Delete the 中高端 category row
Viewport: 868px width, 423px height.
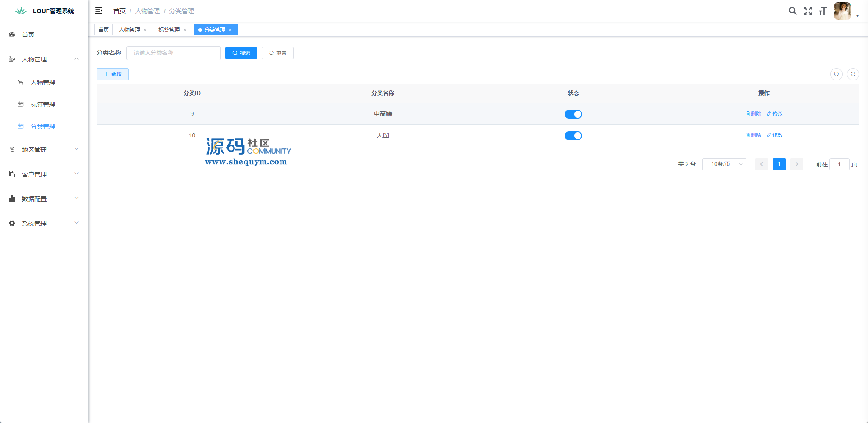point(753,114)
